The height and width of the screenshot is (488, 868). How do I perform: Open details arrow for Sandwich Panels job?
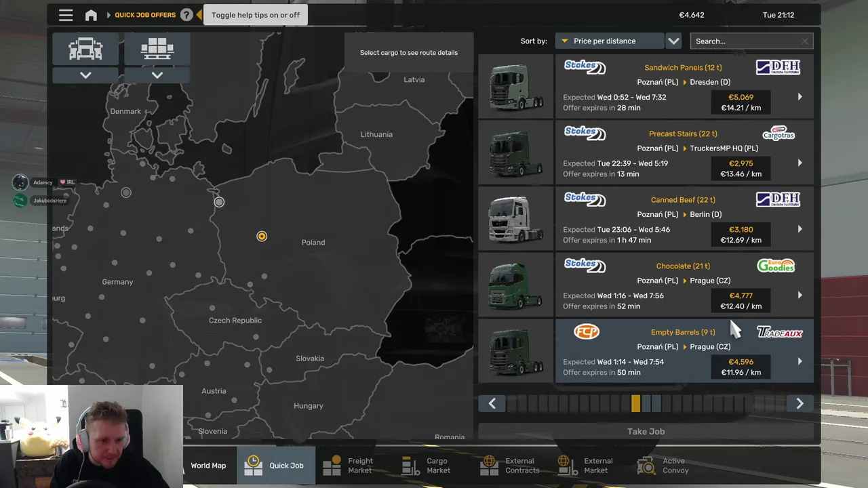[800, 97]
